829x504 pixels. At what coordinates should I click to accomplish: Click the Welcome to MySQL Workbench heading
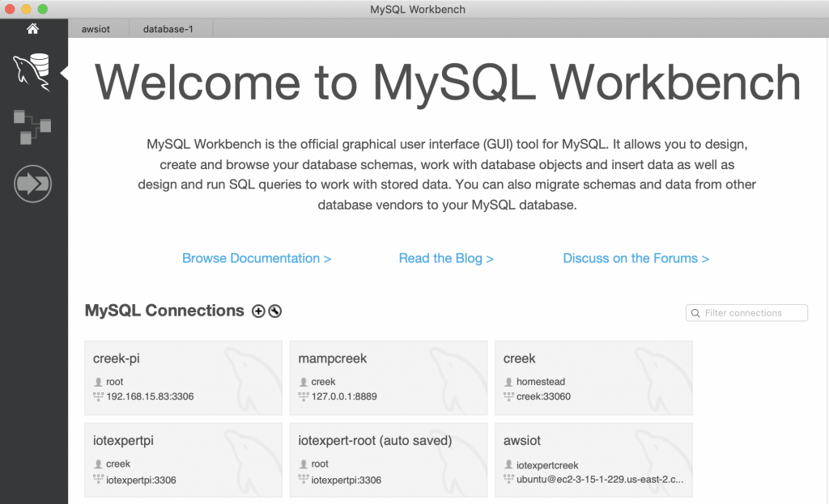point(447,83)
